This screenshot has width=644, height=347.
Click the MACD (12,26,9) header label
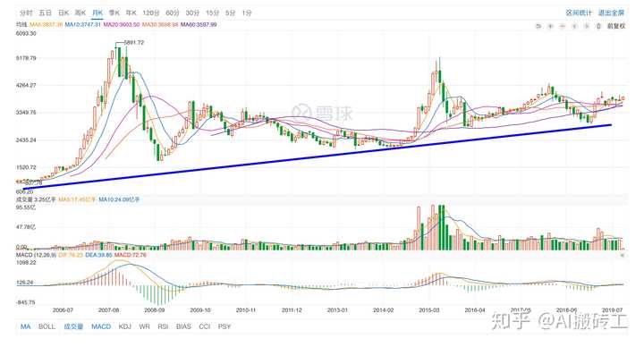coord(36,255)
